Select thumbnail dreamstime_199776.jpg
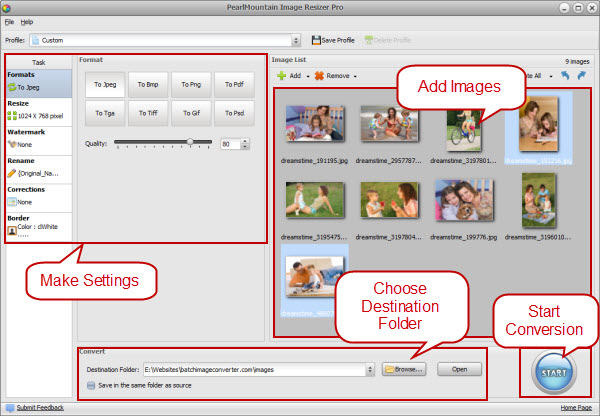 tap(464, 200)
